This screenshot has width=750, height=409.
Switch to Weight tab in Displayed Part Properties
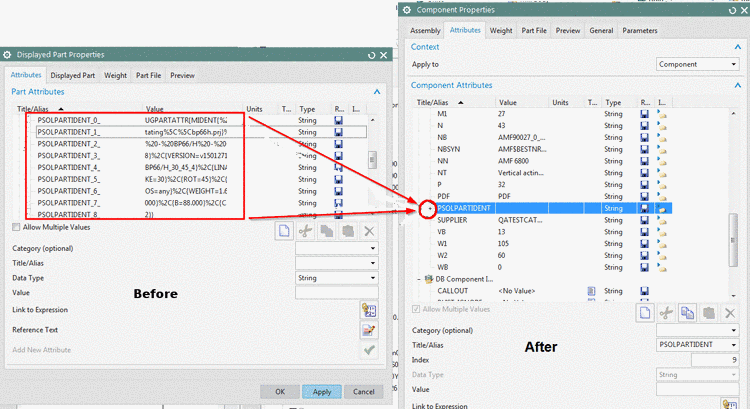116,75
